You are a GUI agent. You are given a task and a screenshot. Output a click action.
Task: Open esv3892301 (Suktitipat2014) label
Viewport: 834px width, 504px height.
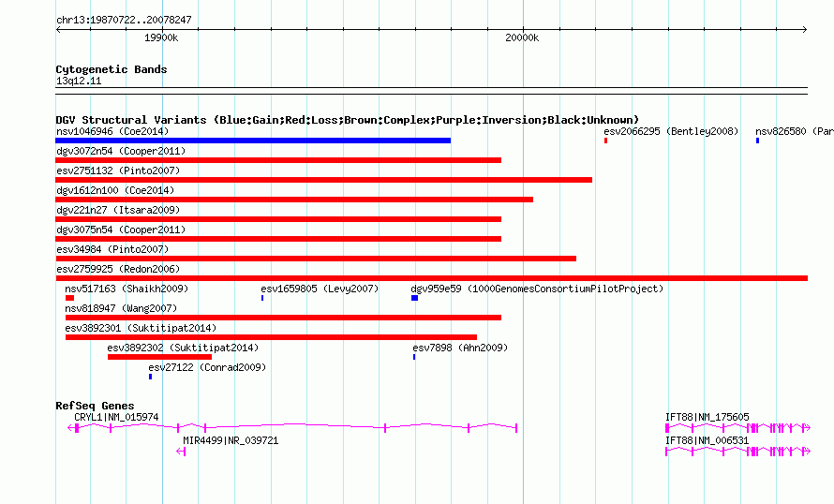(141, 328)
